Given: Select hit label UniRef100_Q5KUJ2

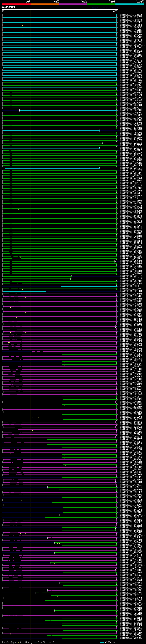Looking at the screenshot, I should pos(131,361).
